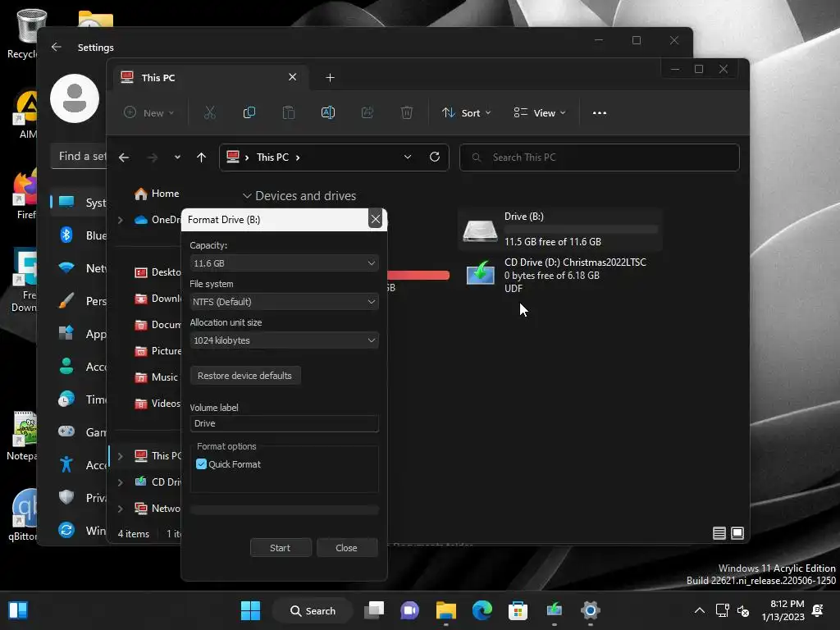Open the Allocation unit size dropdown
The height and width of the screenshot is (630, 840).
coord(285,340)
